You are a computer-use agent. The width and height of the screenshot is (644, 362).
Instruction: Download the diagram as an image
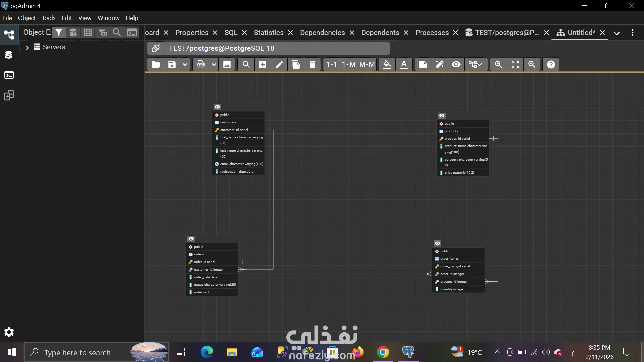tap(227, 64)
